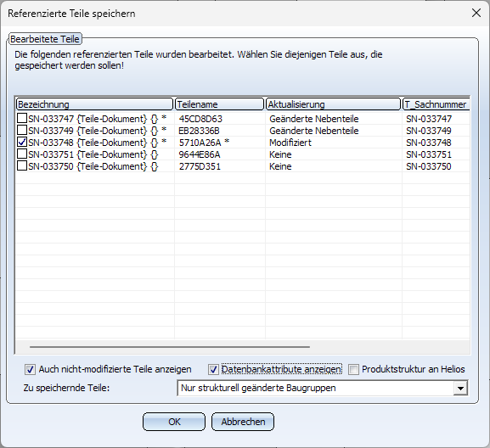Click the T_Sachnummer cell SN-033749
The image size is (490, 448).
(429, 131)
